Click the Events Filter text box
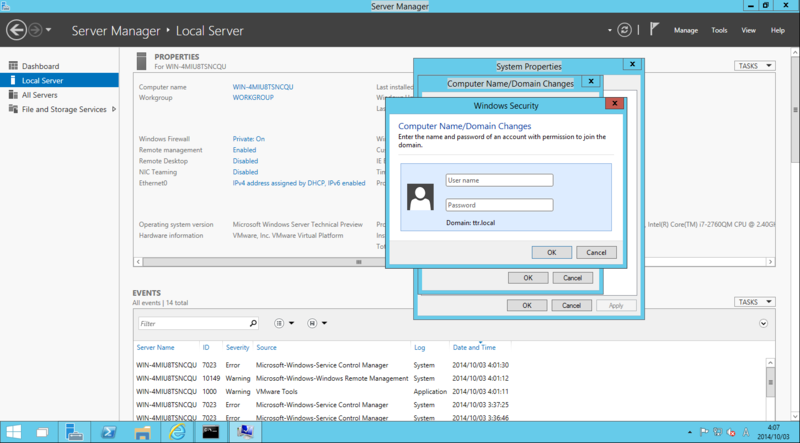800x443 pixels. 192,323
